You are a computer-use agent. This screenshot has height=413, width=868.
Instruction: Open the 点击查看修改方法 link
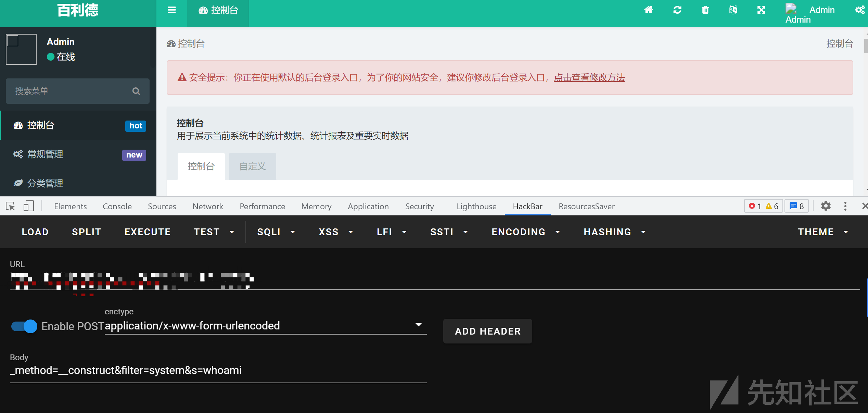pos(589,78)
